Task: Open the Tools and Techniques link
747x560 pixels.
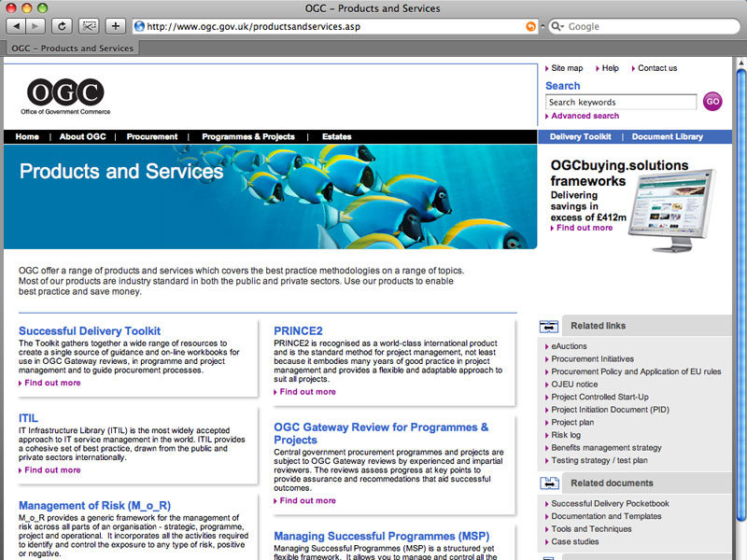Action: 591,529
